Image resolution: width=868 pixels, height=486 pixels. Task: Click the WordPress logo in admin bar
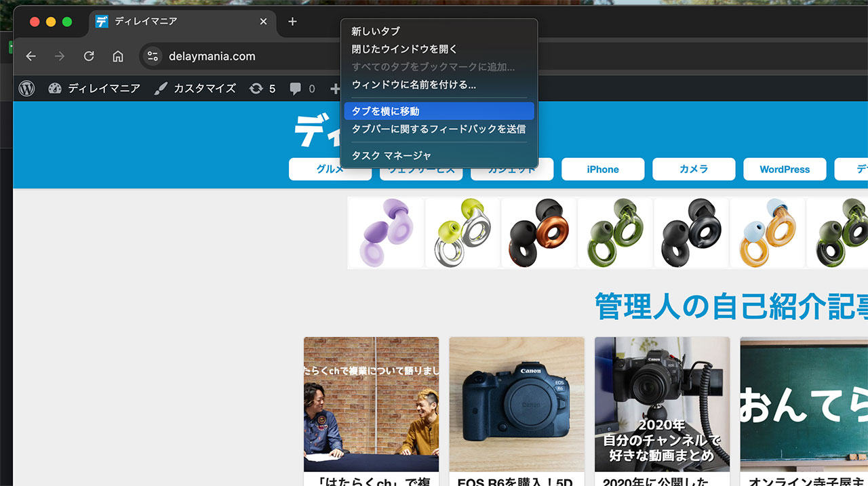tap(26, 88)
